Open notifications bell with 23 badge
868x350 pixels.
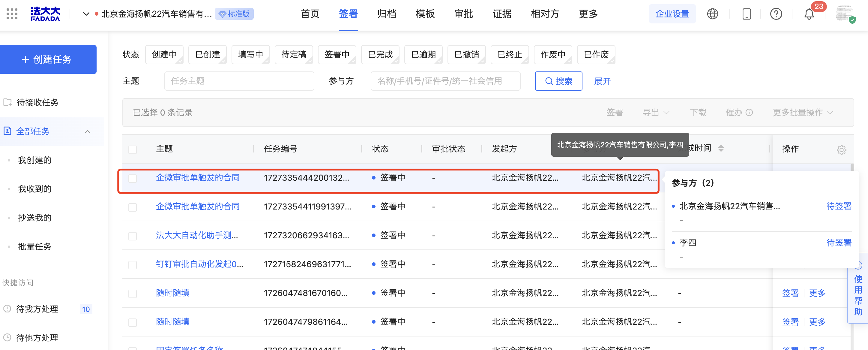(809, 14)
